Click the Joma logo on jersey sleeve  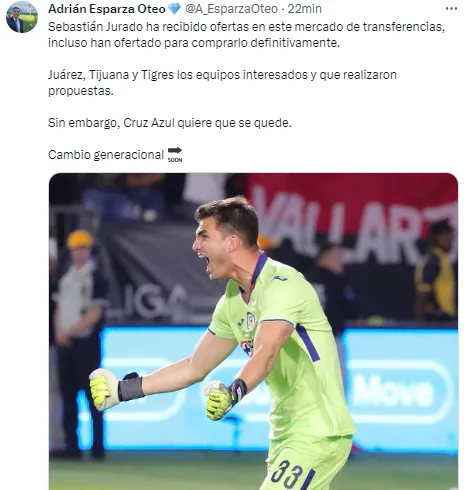[280, 278]
